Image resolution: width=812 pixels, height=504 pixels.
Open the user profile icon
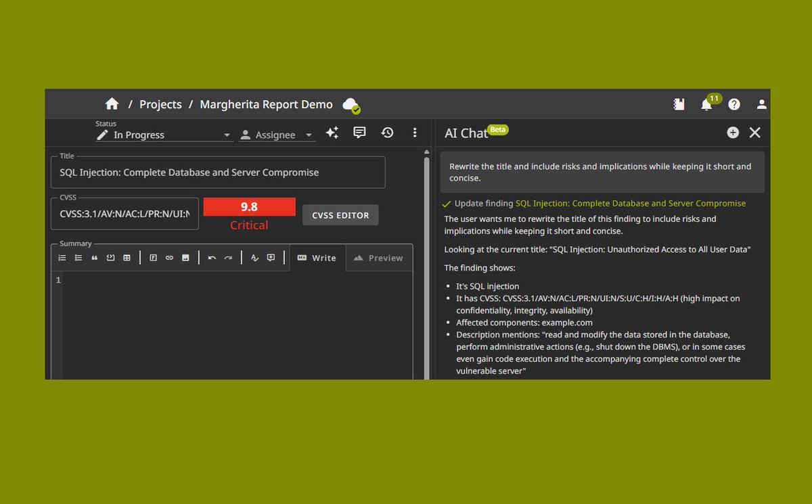coord(762,104)
